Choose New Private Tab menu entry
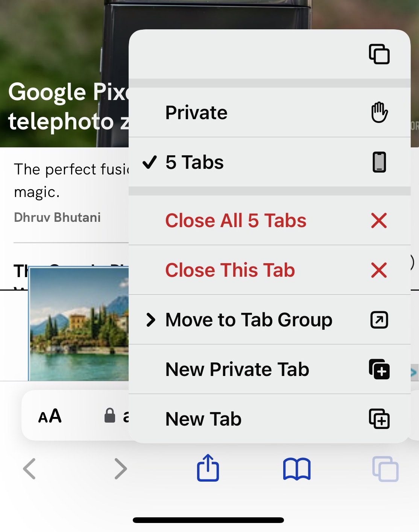419x532 pixels. pyautogui.click(x=237, y=369)
